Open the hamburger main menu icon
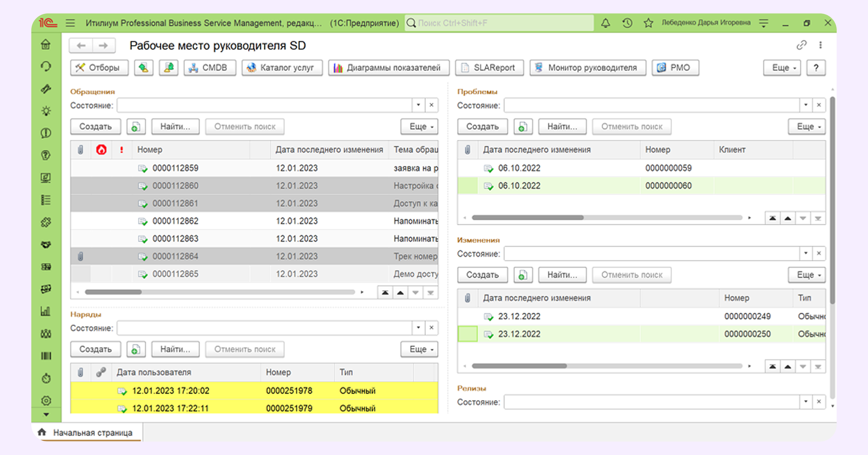This screenshot has width=868, height=455. tap(70, 23)
